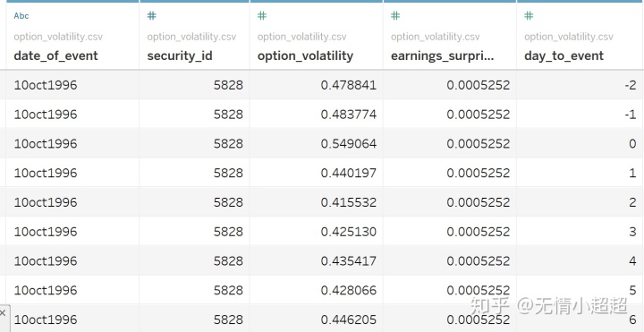Click the Abc data type icon for date_of_event
The width and height of the screenshot is (644, 332).
tap(21, 15)
